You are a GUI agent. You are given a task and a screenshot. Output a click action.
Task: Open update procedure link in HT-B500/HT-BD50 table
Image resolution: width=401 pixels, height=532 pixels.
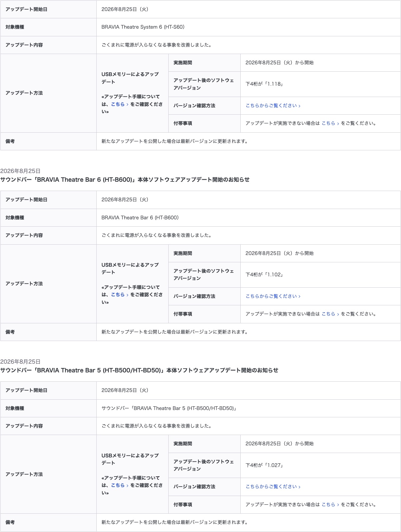pos(120,485)
